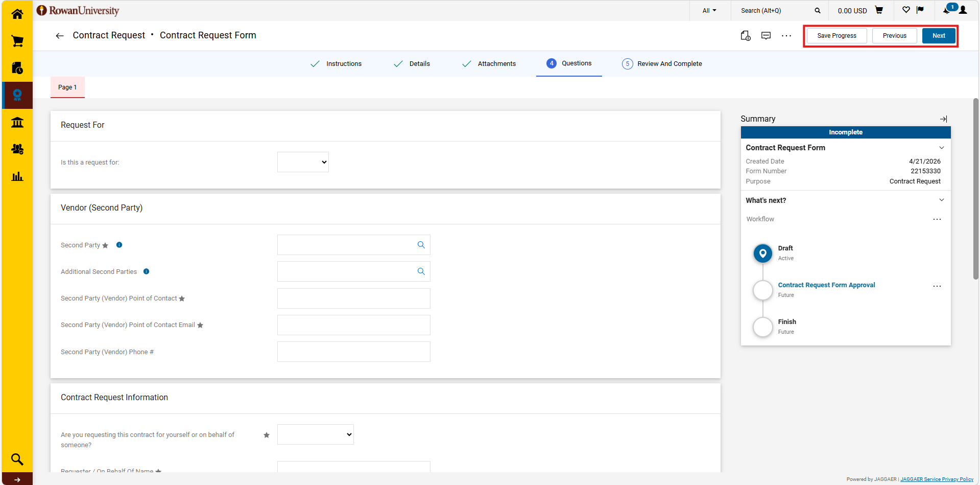
Task: Show Second Party info tooltip icon
Action: pyautogui.click(x=119, y=245)
